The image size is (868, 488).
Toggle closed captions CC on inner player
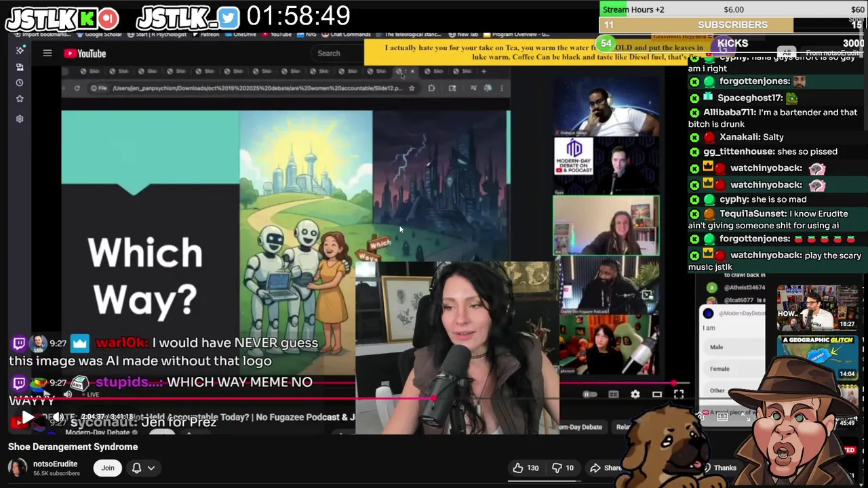point(614,394)
